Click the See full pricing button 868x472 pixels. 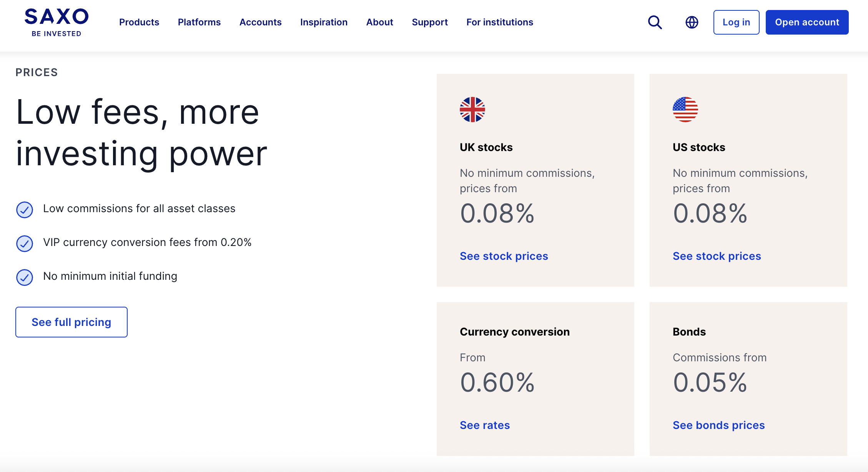coord(72,322)
